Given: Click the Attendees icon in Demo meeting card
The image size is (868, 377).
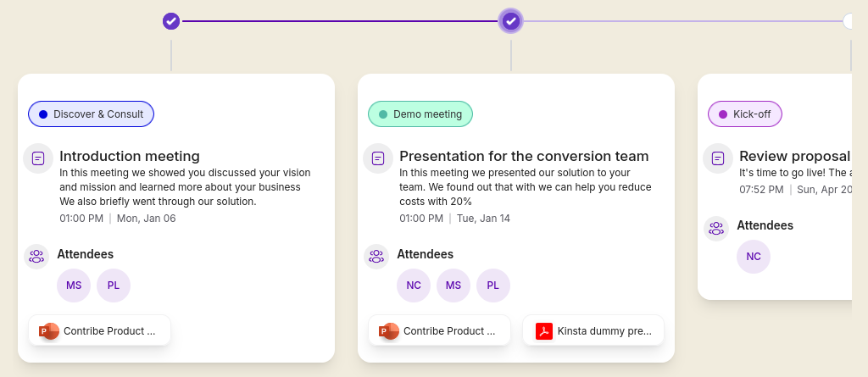Looking at the screenshot, I should coord(376,256).
